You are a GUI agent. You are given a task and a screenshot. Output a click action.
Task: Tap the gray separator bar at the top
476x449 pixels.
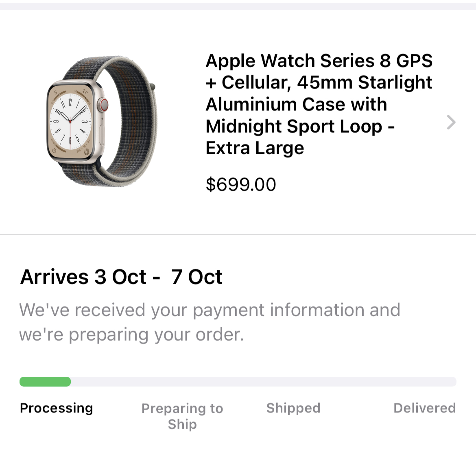point(238,6)
